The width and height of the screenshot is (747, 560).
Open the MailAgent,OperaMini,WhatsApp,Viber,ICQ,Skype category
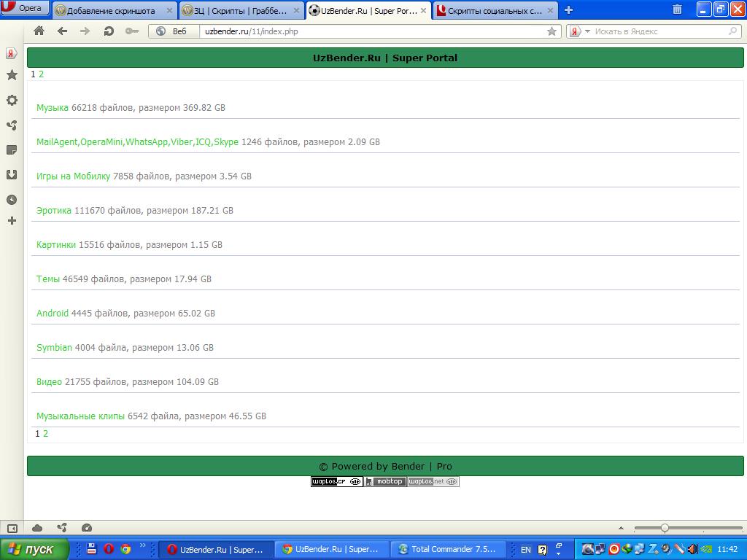coord(137,142)
